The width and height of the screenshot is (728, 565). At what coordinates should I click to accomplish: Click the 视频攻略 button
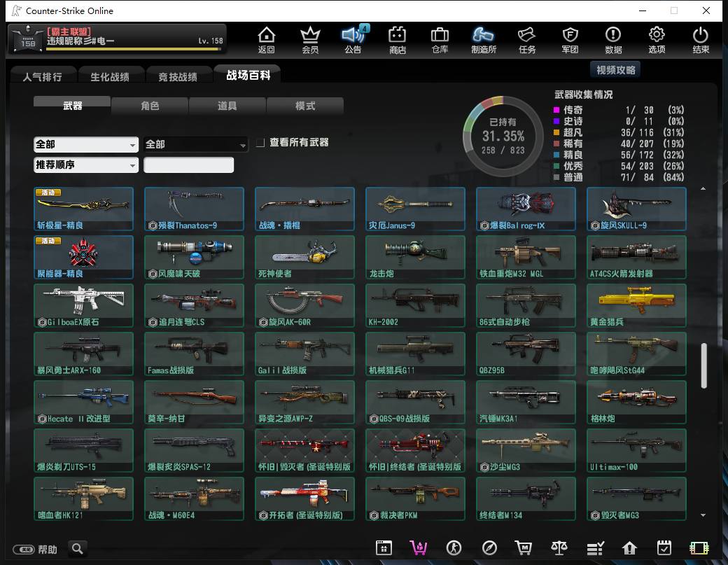pyautogui.click(x=615, y=70)
